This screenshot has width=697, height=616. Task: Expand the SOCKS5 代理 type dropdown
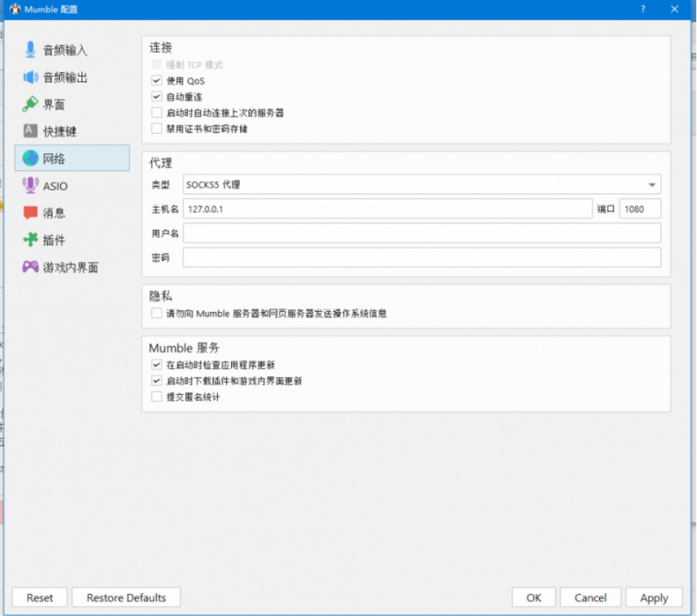(422, 185)
